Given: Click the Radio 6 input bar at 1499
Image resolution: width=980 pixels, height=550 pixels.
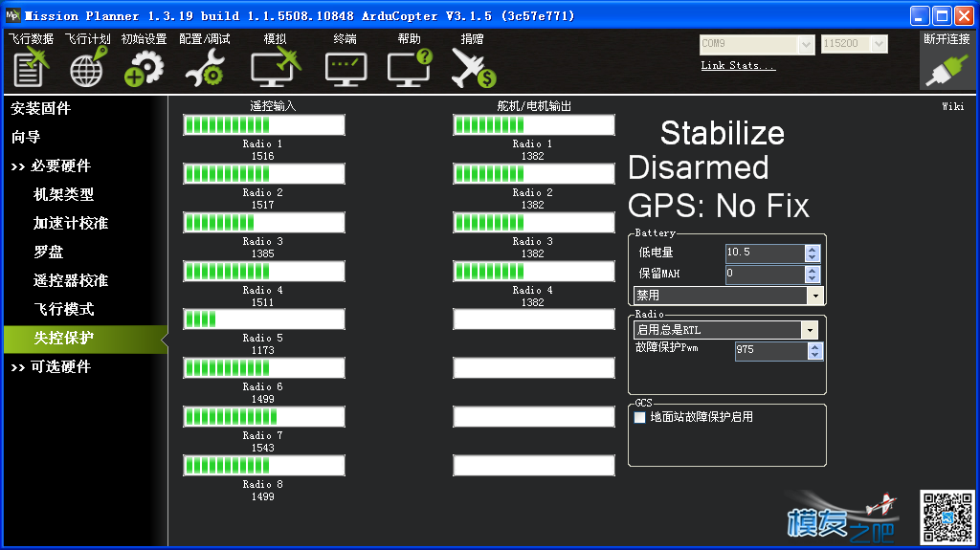Looking at the screenshot, I should (x=264, y=368).
